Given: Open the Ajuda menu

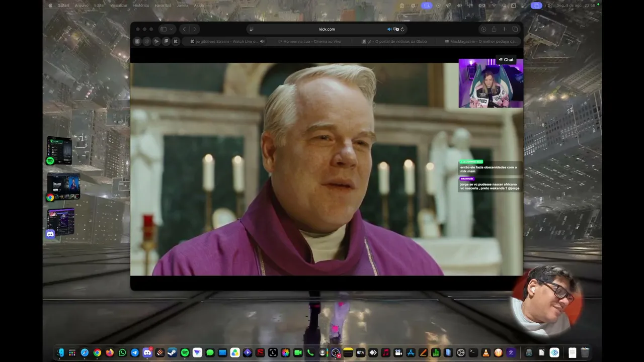Looking at the screenshot, I should point(199,6).
